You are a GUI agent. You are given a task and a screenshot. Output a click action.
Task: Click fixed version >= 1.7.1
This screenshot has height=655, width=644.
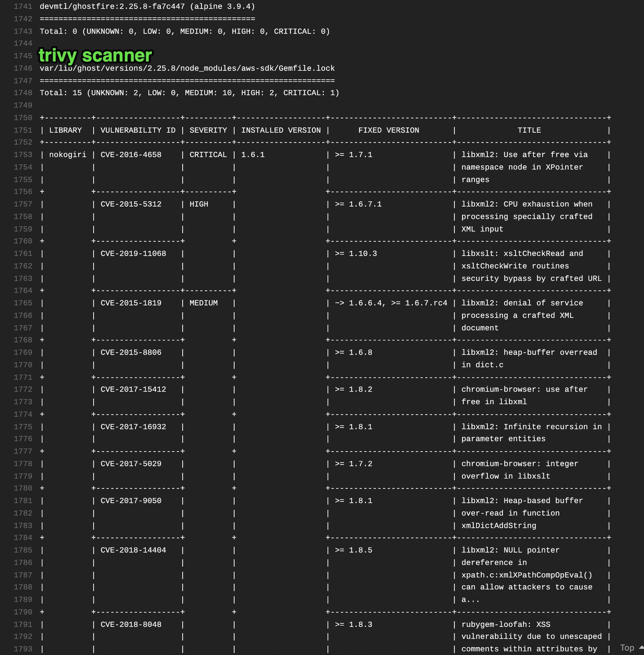point(354,155)
